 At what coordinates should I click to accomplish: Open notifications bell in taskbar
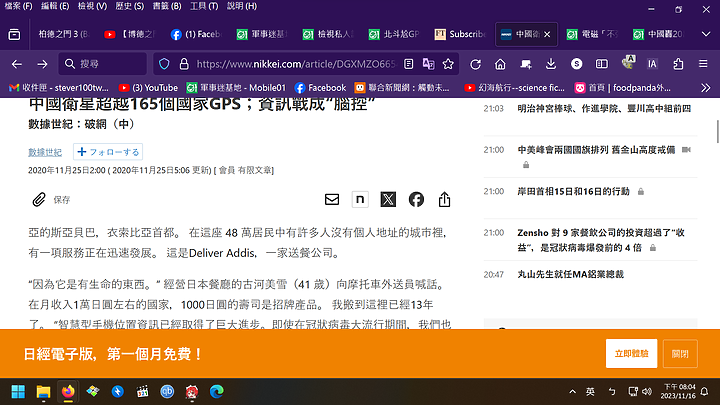[x=704, y=392]
